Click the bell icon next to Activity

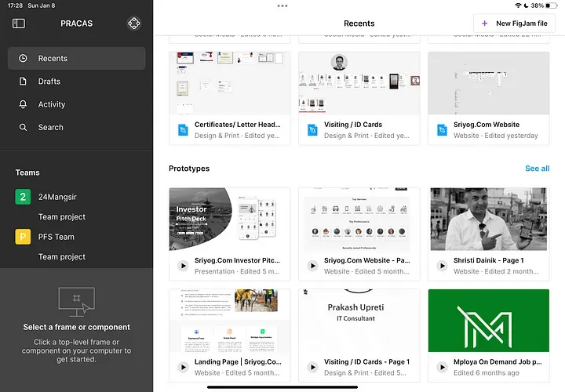coord(23,104)
